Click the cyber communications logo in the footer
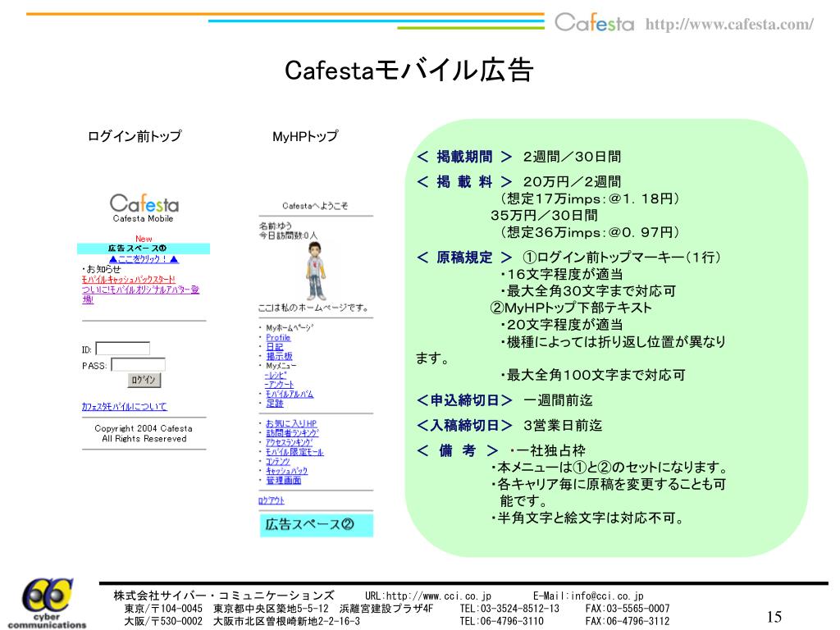The height and width of the screenshot is (630, 840). pos(47,603)
